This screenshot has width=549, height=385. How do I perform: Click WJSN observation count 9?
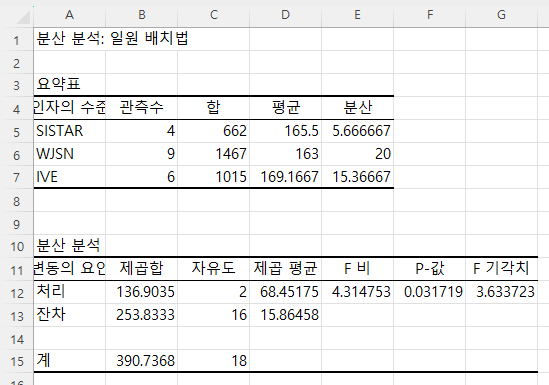point(141,154)
